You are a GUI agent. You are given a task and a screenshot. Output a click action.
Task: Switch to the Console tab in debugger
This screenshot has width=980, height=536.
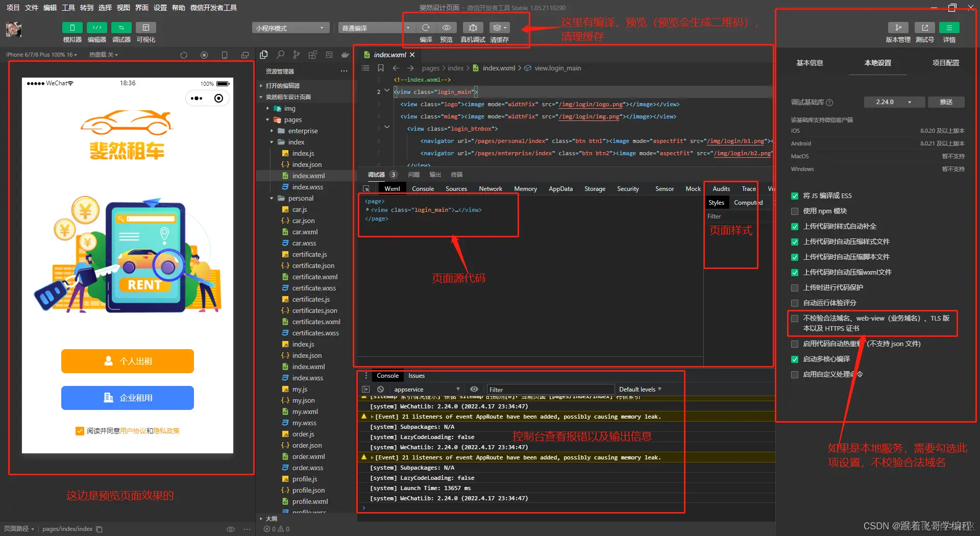point(423,189)
